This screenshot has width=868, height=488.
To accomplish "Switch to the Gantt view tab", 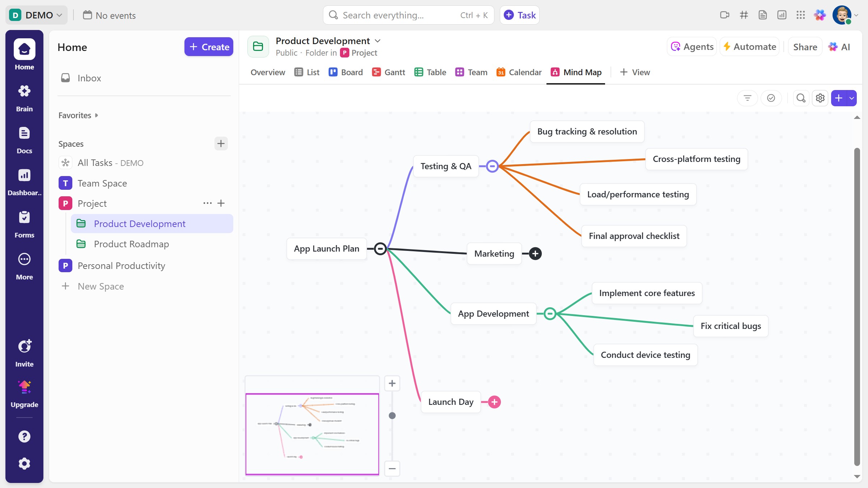I will click(x=388, y=72).
